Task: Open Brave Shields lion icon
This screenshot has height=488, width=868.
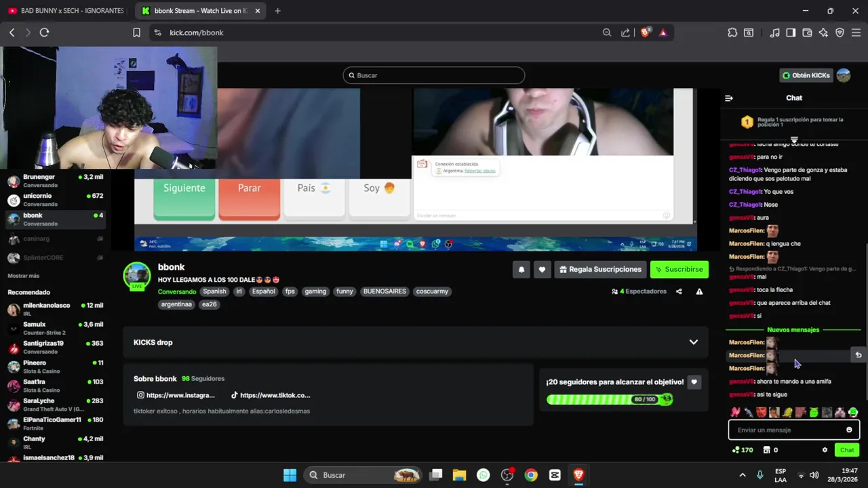Action: point(645,33)
